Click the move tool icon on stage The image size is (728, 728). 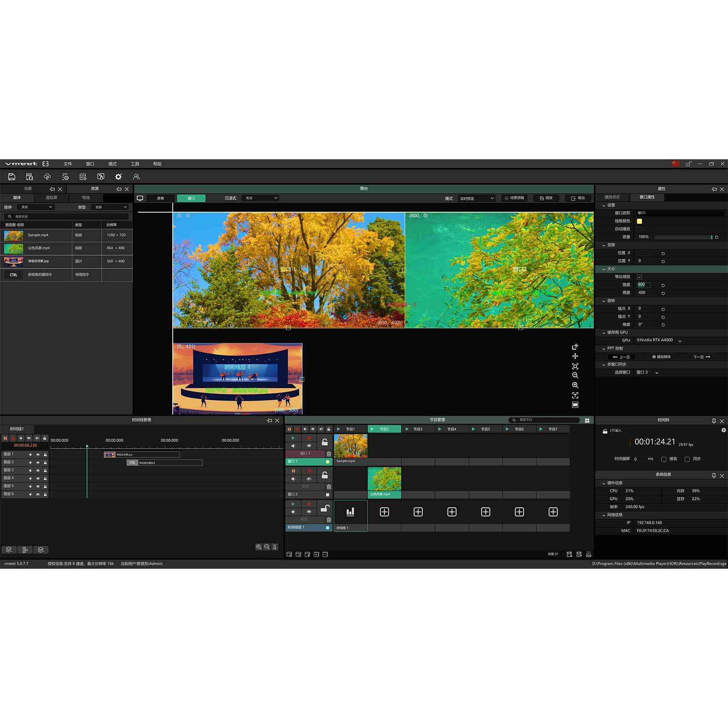point(575,356)
